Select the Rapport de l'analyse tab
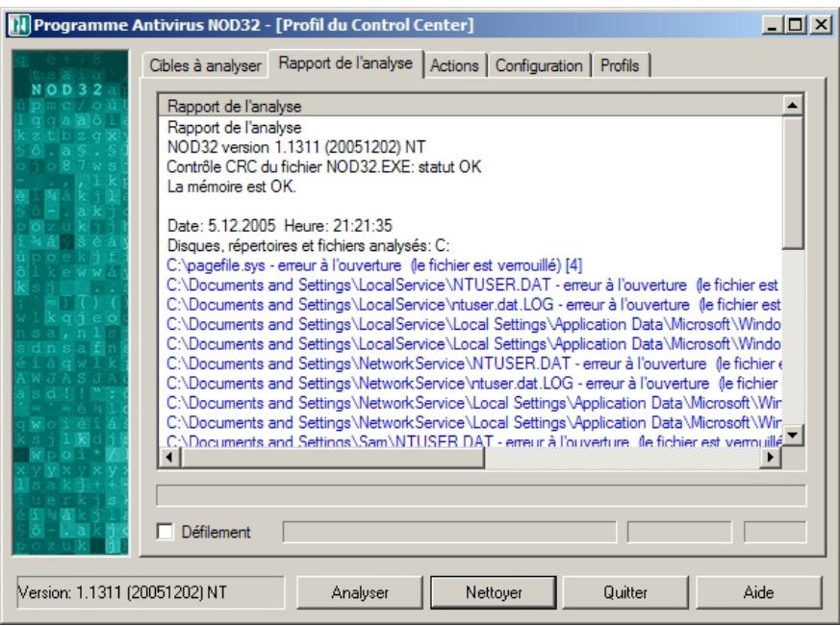Screen dimensions: 840x626 (345, 63)
